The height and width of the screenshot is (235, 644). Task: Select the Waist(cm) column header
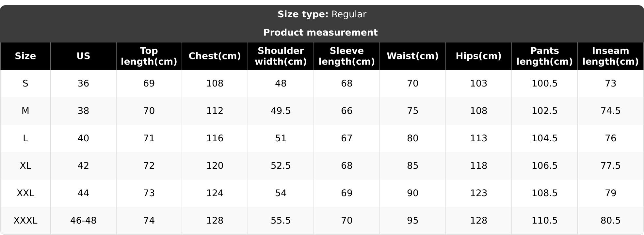pyautogui.click(x=413, y=56)
